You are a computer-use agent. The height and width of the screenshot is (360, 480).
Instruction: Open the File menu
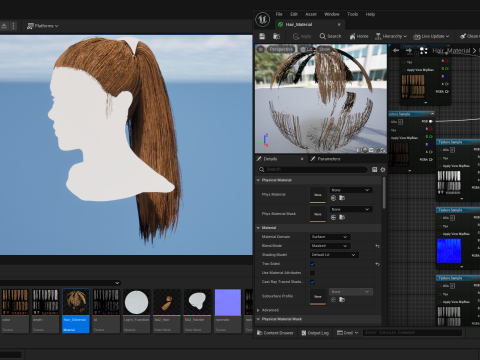pyautogui.click(x=279, y=14)
